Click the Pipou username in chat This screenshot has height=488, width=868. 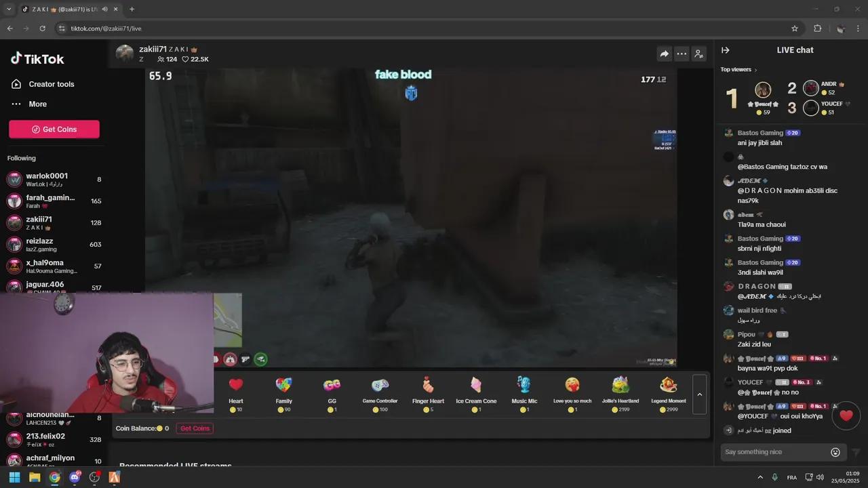click(x=746, y=335)
